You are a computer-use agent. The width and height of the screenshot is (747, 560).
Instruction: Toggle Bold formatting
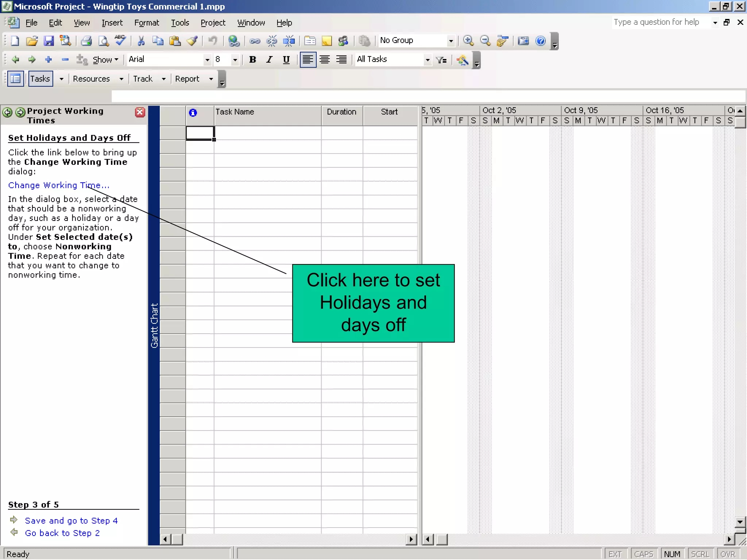tap(252, 60)
